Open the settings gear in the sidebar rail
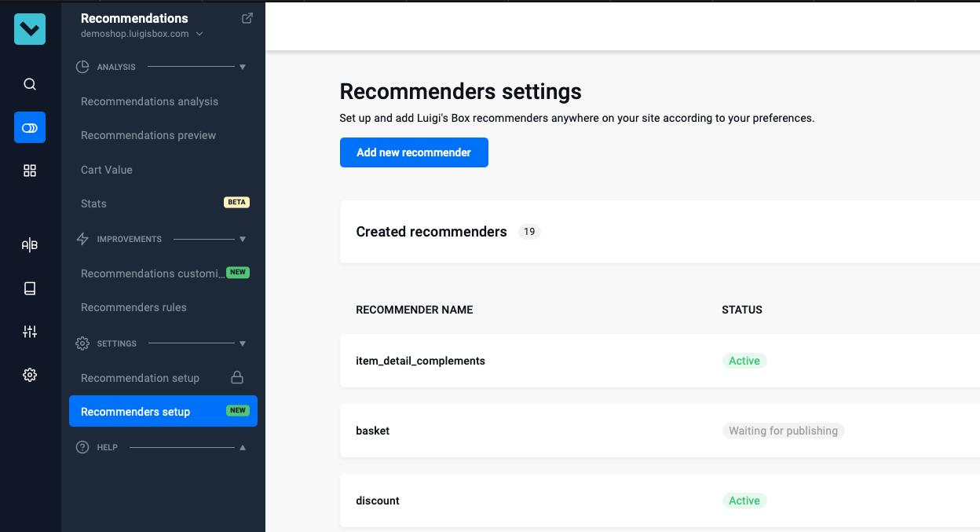 click(x=29, y=374)
